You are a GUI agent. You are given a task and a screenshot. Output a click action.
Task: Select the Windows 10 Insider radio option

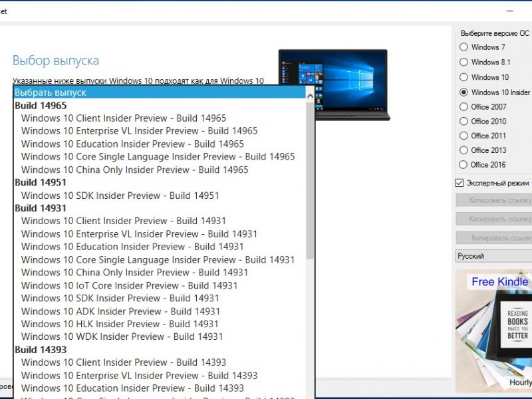(x=464, y=92)
